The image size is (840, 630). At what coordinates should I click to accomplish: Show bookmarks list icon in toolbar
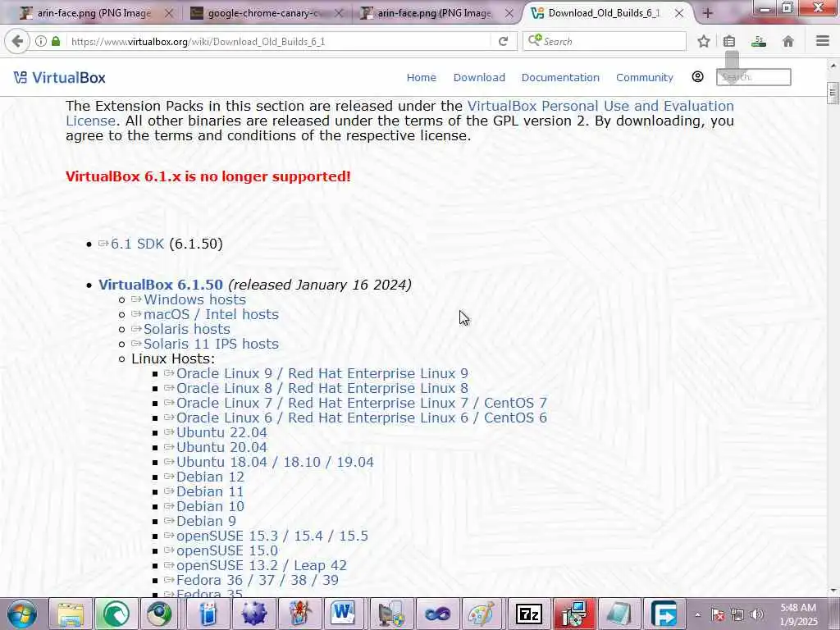(729, 41)
